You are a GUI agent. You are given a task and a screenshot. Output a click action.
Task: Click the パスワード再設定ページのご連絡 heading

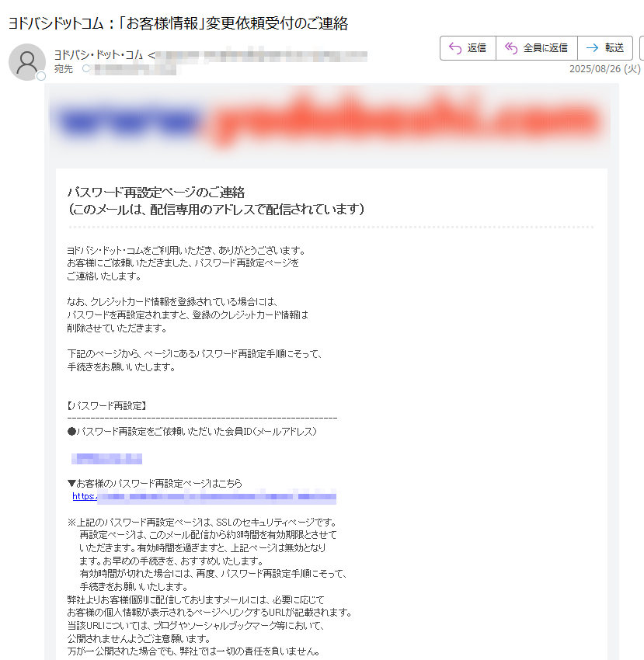(156, 193)
